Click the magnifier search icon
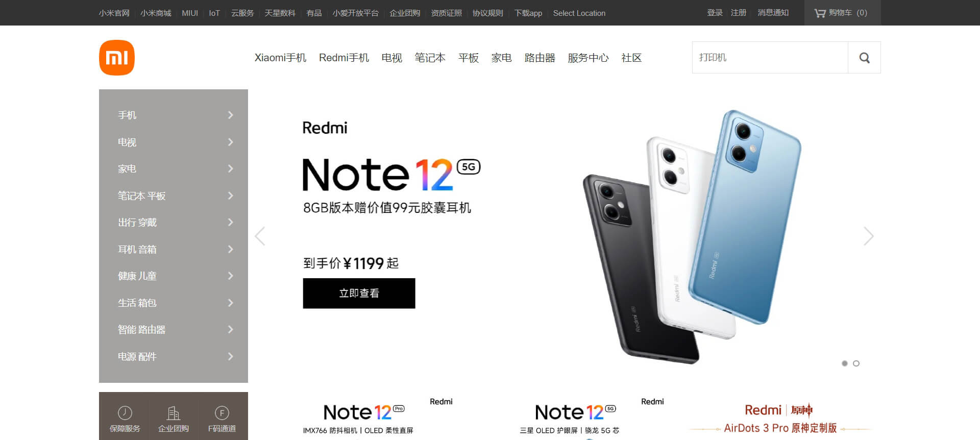Screen dimensions: 980x440 [x=864, y=58]
